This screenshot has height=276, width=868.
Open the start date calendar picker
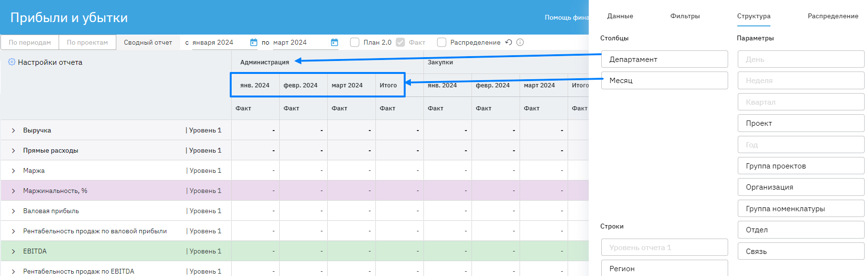click(x=254, y=42)
